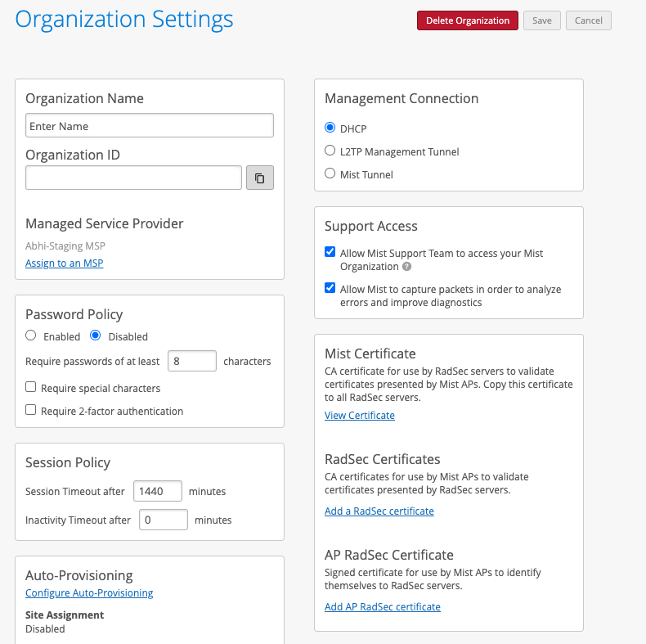Enable the Password Policy
This screenshot has height=644, width=646.
tap(31, 336)
